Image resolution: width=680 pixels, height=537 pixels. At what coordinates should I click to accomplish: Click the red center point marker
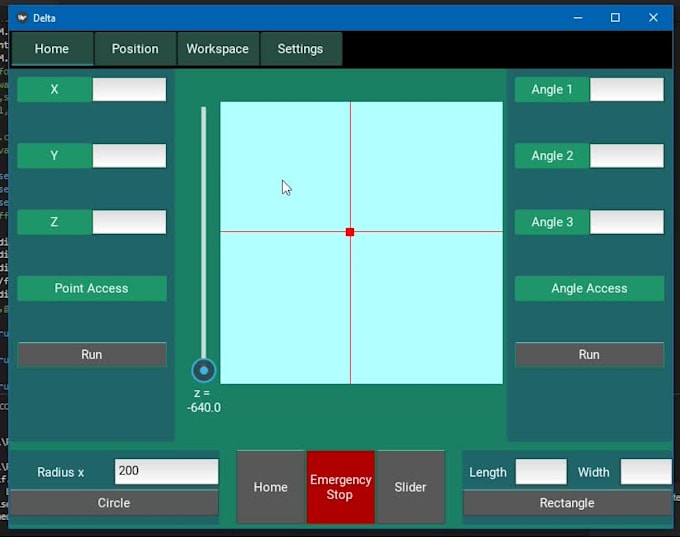(350, 232)
